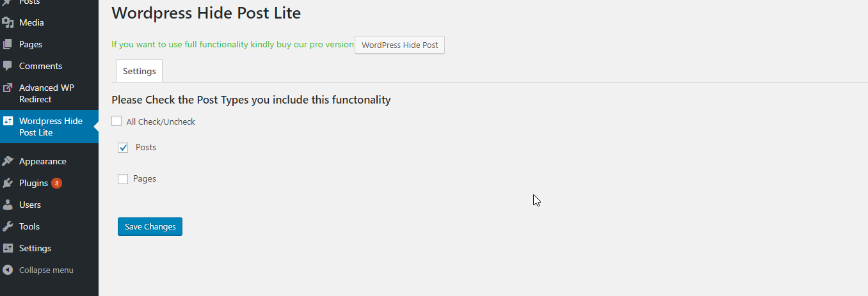Go to the Appearance menu item

[x=43, y=161]
